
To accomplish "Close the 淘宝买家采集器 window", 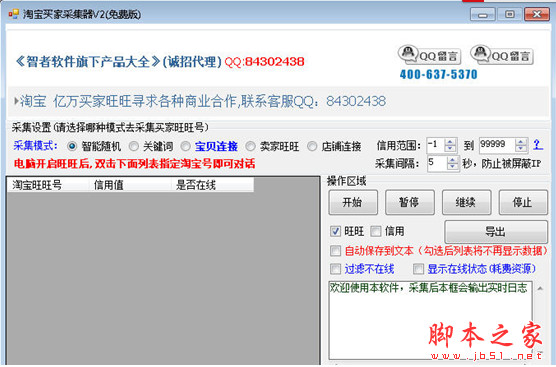I will [537, 15].
